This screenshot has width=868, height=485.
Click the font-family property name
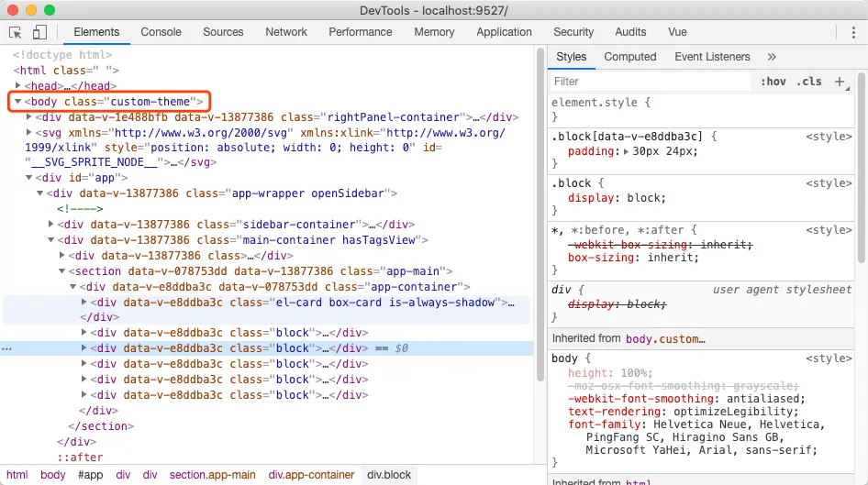[604, 424]
